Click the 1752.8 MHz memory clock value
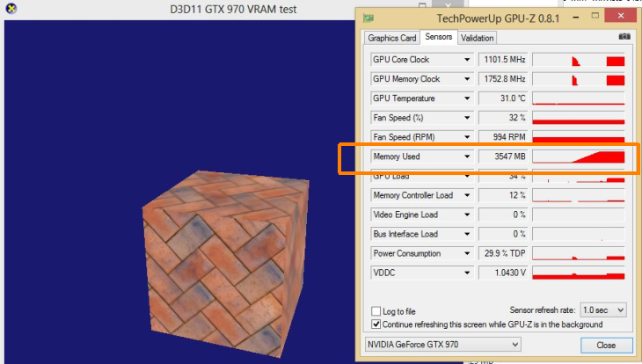The height and width of the screenshot is (364, 642). tap(503, 79)
